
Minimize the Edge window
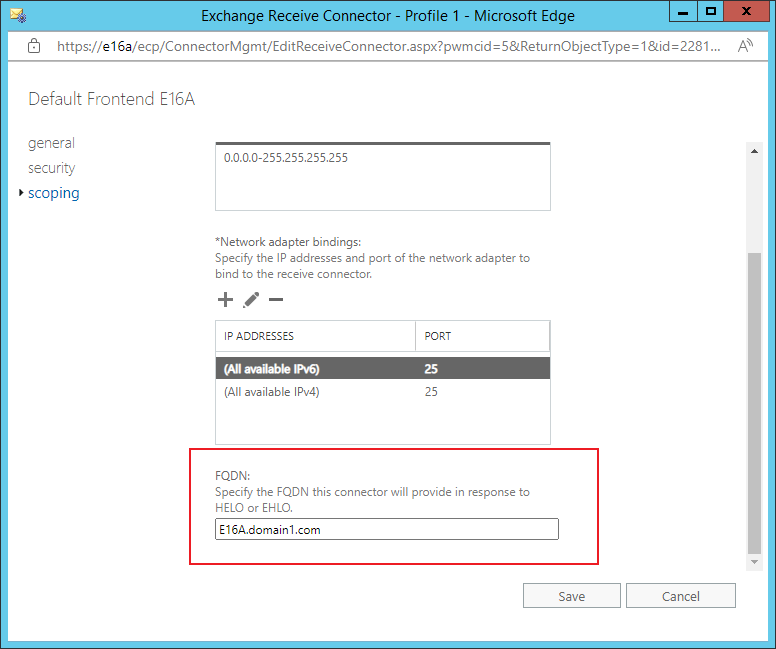pyautogui.click(x=683, y=11)
